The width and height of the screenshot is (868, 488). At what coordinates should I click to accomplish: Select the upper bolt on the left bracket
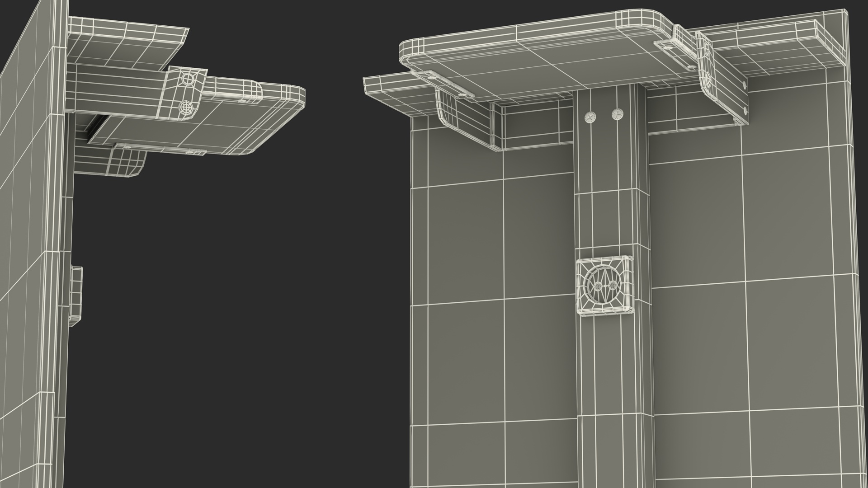[x=188, y=80]
